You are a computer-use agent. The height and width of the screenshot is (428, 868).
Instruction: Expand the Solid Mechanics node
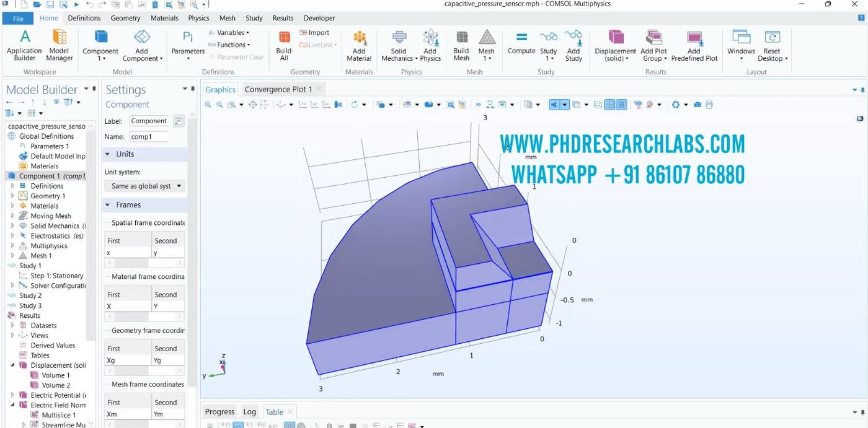[x=12, y=226]
